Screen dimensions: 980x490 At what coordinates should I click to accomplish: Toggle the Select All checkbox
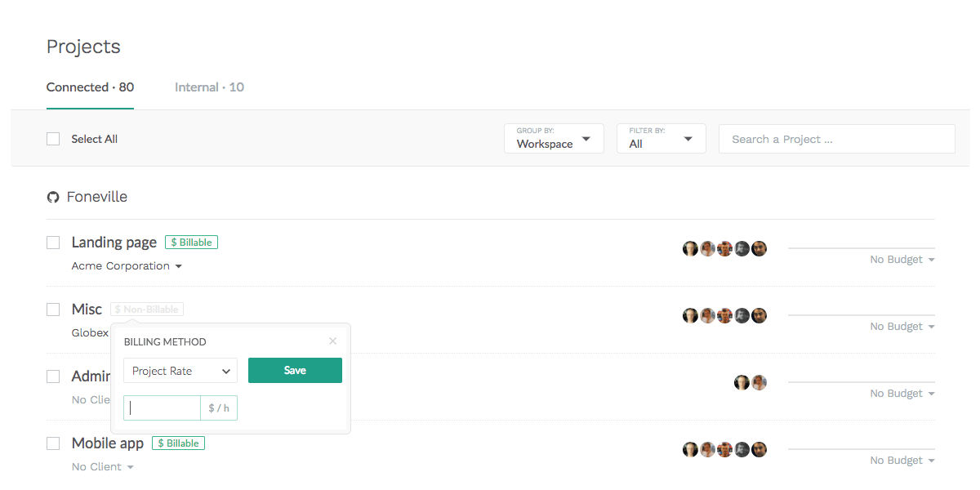point(53,139)
